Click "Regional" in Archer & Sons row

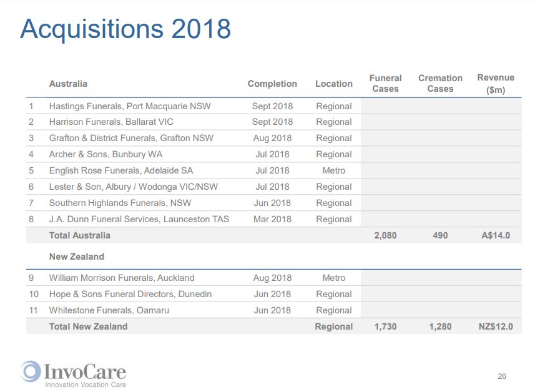point(334,155)
